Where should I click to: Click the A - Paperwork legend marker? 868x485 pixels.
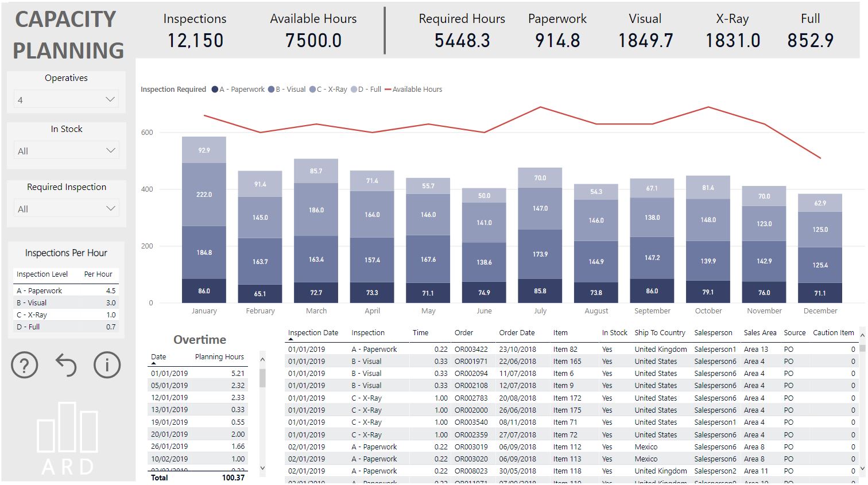[x=214, y=89]
